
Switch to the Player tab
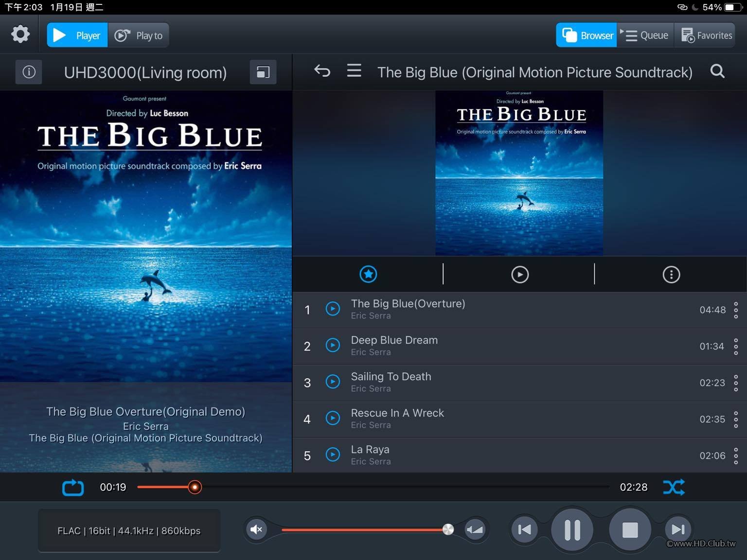(x=77, y=35)
